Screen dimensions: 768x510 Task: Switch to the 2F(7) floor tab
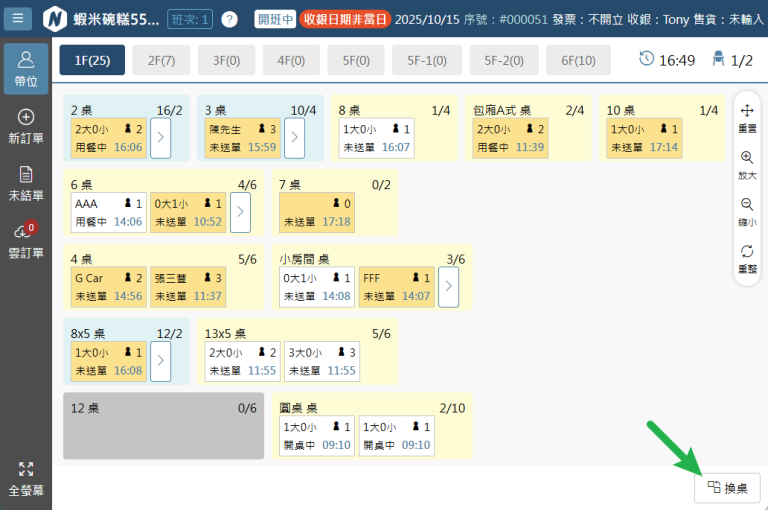161,60
